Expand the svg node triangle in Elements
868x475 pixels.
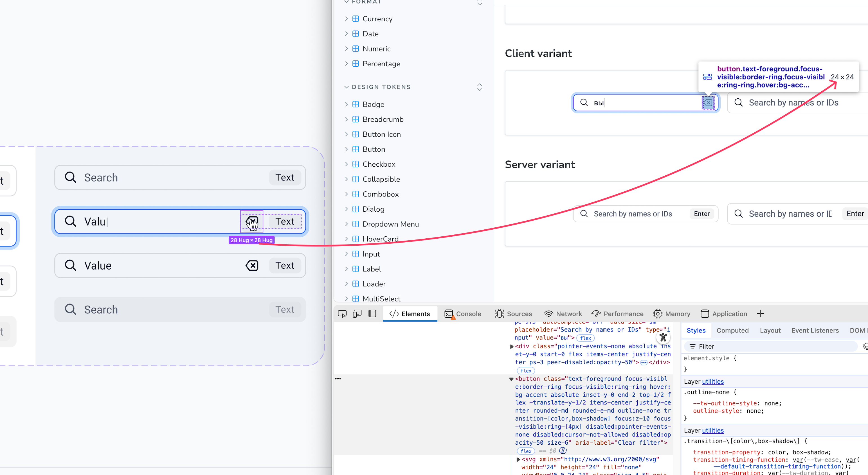[518, 459]
